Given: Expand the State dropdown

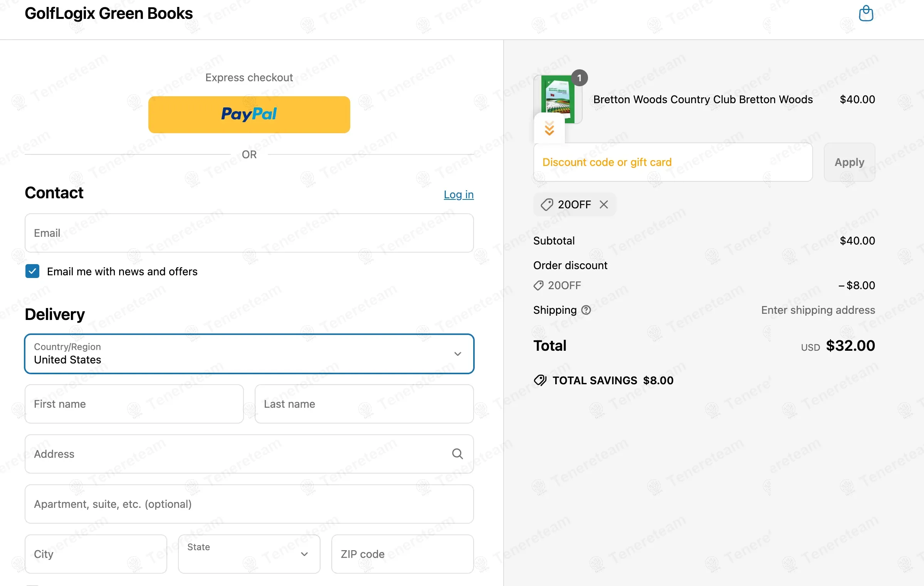Looking at the screenshot, I should click(x=249, y=554).
